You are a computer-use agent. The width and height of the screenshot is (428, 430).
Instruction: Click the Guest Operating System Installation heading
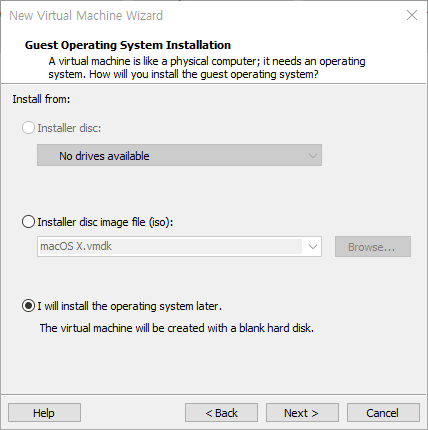point(128,45)
